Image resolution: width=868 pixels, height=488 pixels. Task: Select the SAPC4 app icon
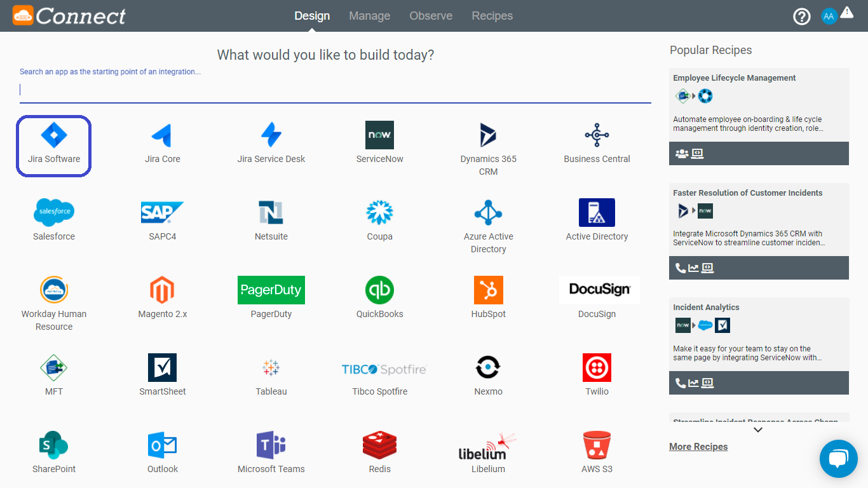163,212
